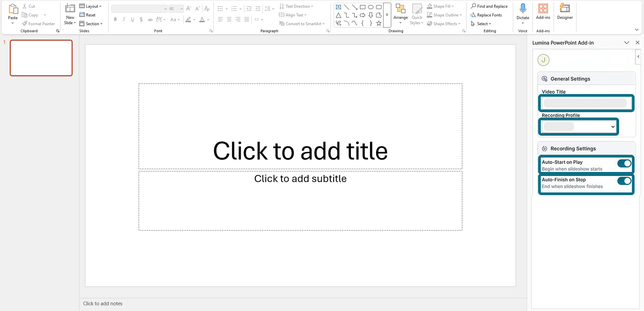Select slide 1 thumbnail

click(41, 58)
